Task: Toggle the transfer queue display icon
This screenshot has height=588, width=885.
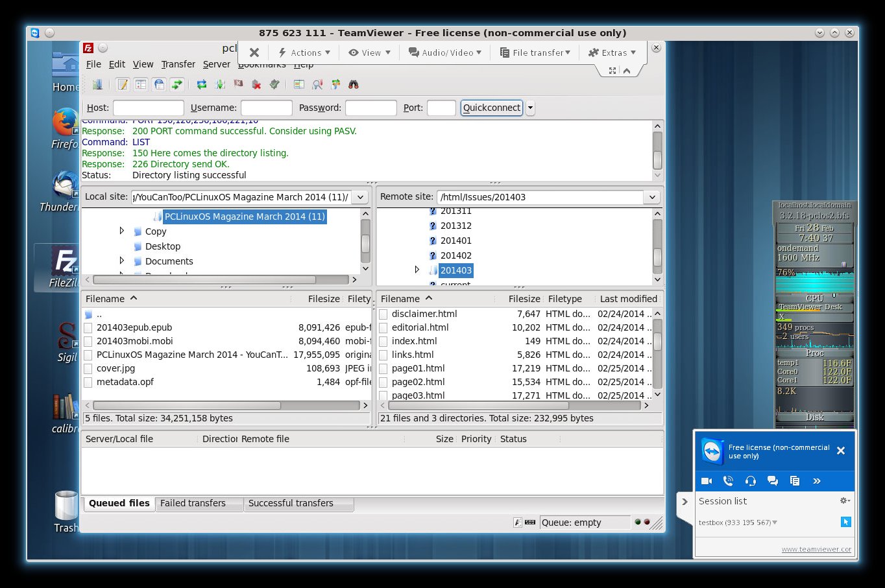Action: click(176, 84)
